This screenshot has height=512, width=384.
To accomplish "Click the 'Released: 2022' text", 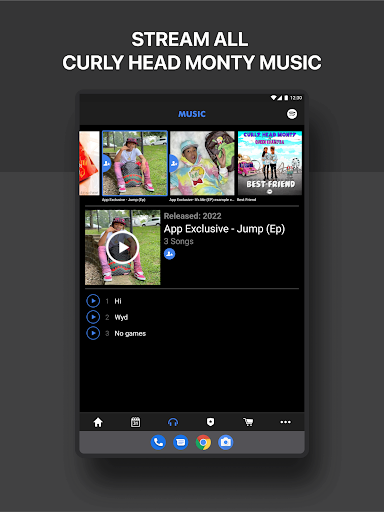I will [x=192, y=216].
